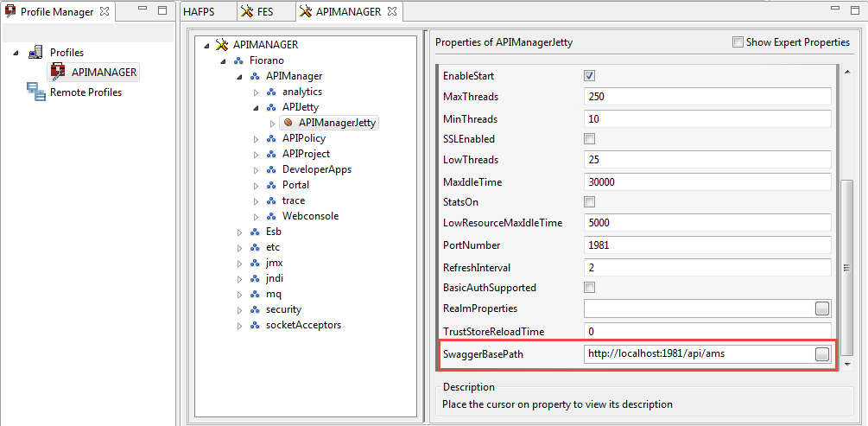868x426 pixels.
Task: Click the APIManagerJetty component icon
Action: (288, 123)
